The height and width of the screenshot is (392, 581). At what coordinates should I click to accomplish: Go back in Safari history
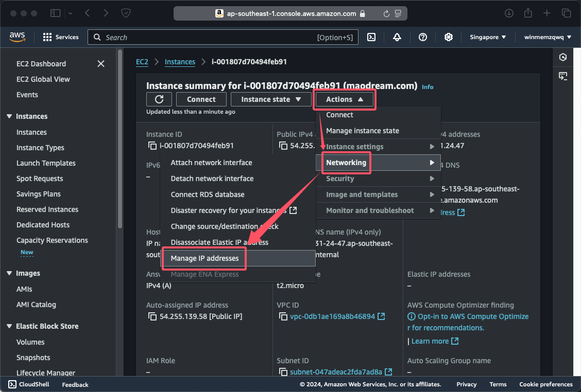coord(88,13)
